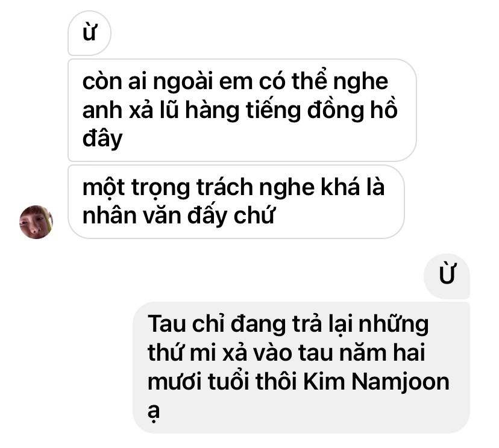Click the words 'đồng hồ' in message
The height and width of the screenshot is (448, 499).
[353, 110]
